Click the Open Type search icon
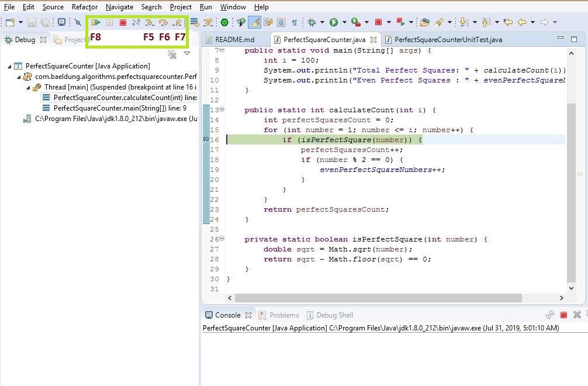Image resolution: width=588 pixels, height=386 pixels. (241, 22)
